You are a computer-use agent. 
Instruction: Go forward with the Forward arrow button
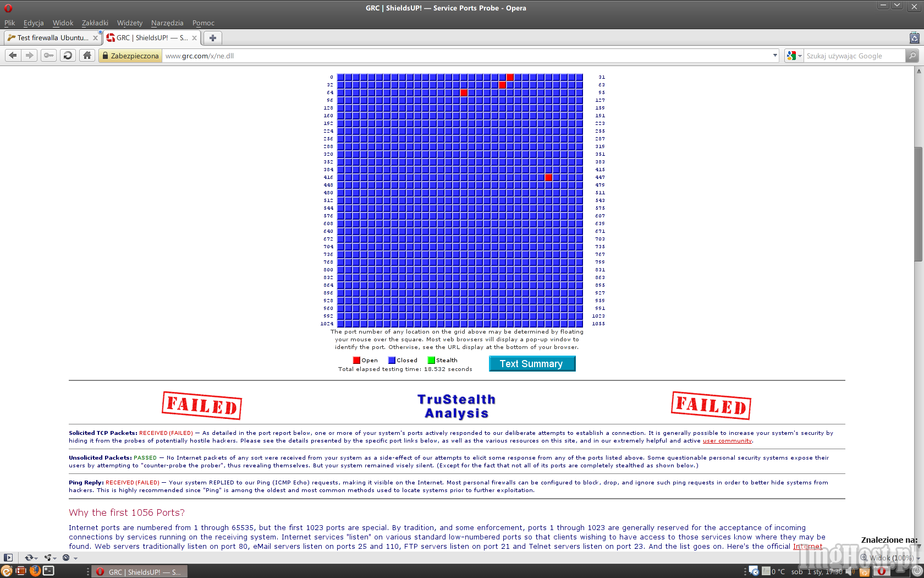click(30, 55)
